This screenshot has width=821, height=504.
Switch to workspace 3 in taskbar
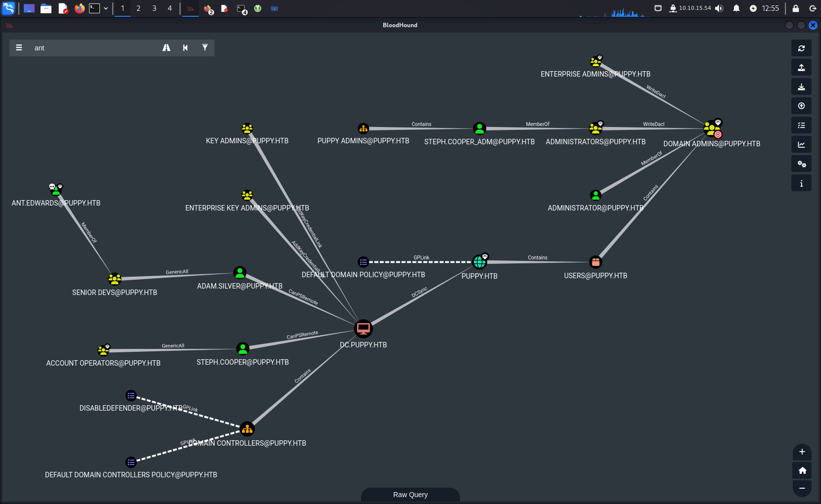point(154,8)
